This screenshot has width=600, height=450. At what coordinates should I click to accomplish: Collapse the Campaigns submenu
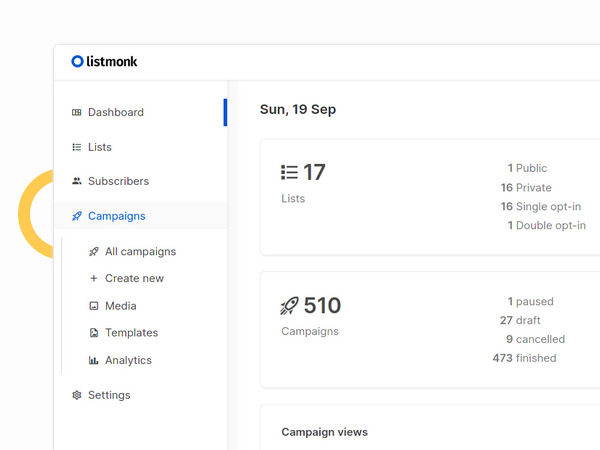[x=117, y=216]
